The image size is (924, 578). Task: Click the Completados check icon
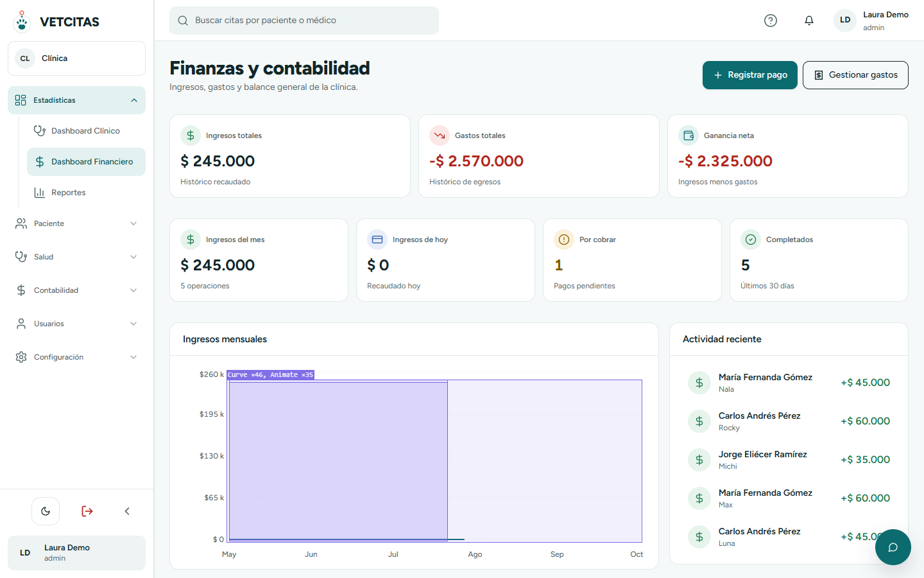(751, 240)
